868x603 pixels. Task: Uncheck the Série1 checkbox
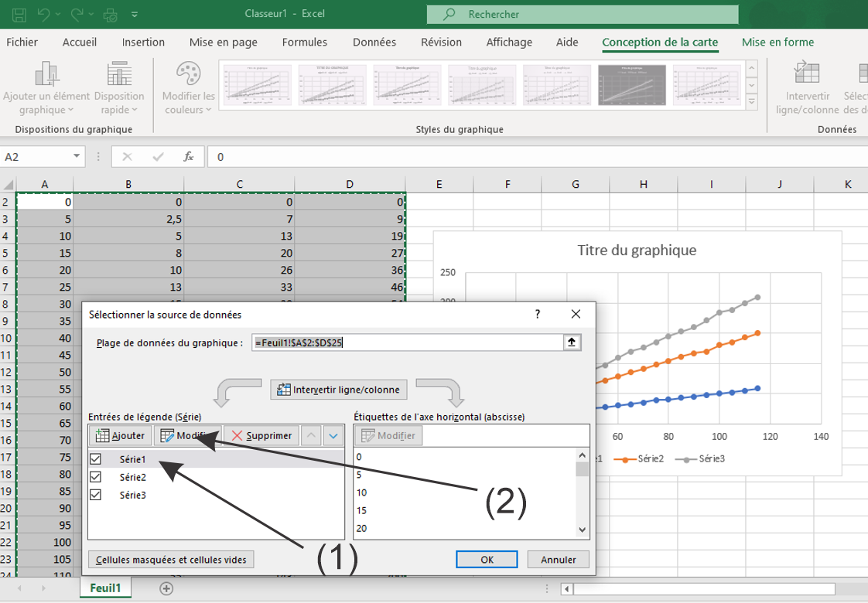pos(96,458)
